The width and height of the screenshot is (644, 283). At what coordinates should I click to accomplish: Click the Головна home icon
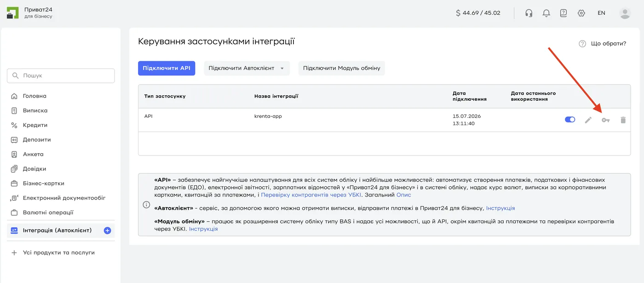tap(14, 96)
